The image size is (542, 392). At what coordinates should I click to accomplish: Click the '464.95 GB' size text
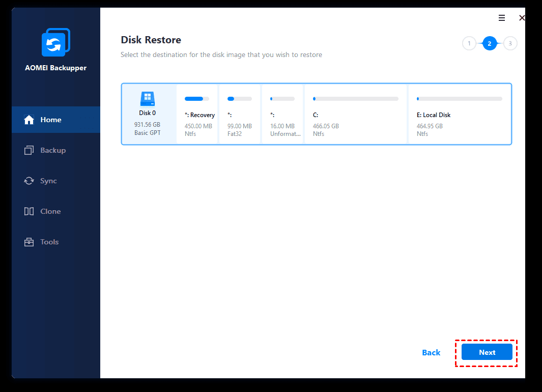[430, 126]
